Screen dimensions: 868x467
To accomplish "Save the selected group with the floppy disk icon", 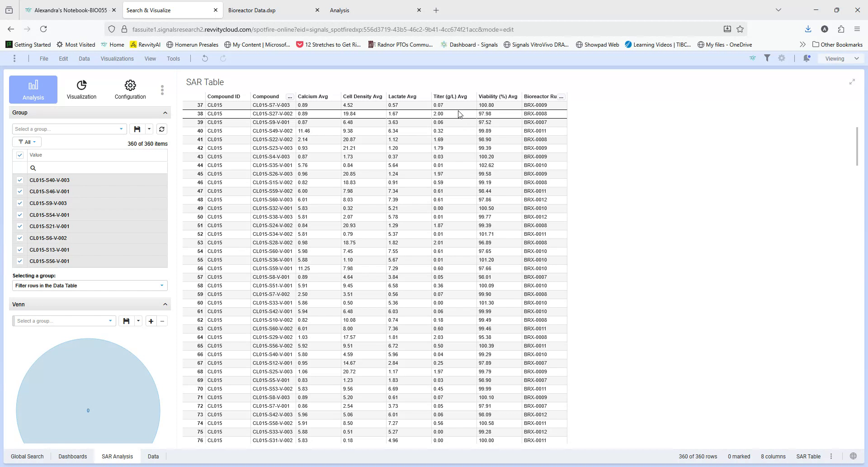I will click(137, 129).
